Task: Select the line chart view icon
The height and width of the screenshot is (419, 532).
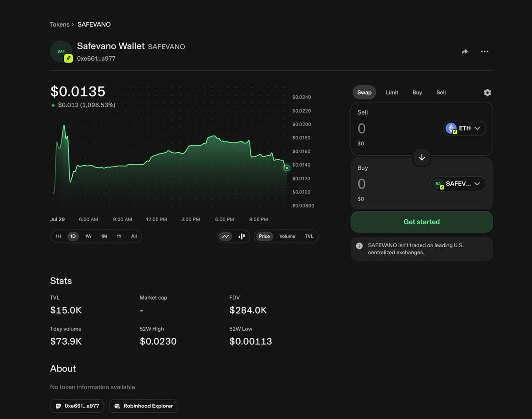Action: 225,236
